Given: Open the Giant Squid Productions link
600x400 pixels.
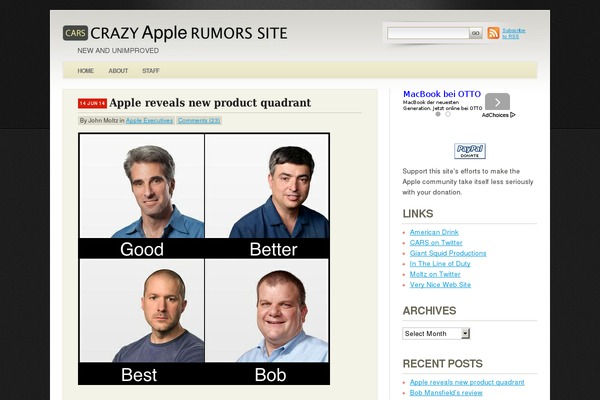Looking at the screenshot, I should 448,253.
